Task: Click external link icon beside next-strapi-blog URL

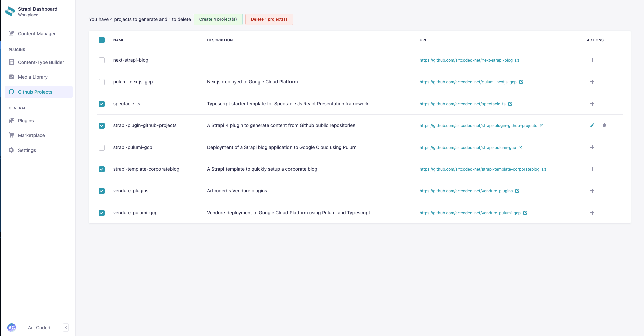Action: click(x=517, y=60)
